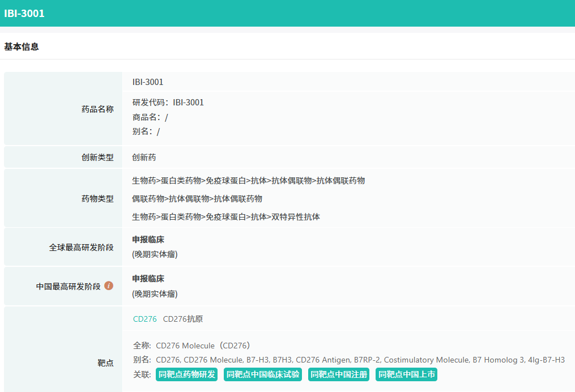Click the 药物类型 row label

[97, 199]
